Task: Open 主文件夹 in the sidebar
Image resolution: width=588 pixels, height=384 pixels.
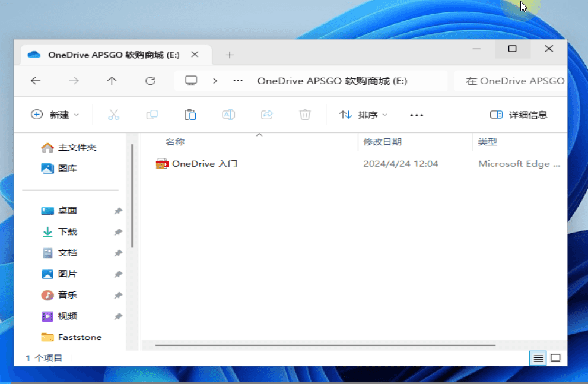Action: [x=69, y=148]
